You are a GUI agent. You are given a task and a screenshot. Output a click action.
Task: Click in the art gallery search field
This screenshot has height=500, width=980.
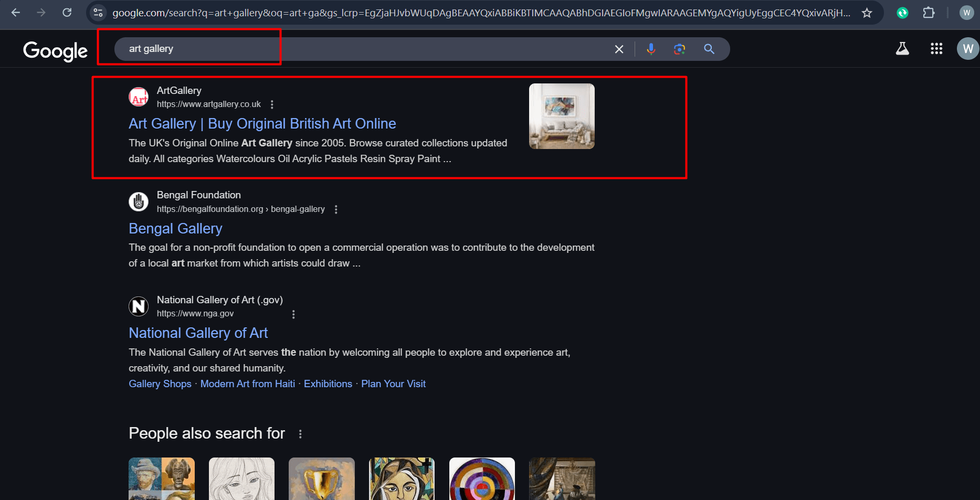point(367,49)
